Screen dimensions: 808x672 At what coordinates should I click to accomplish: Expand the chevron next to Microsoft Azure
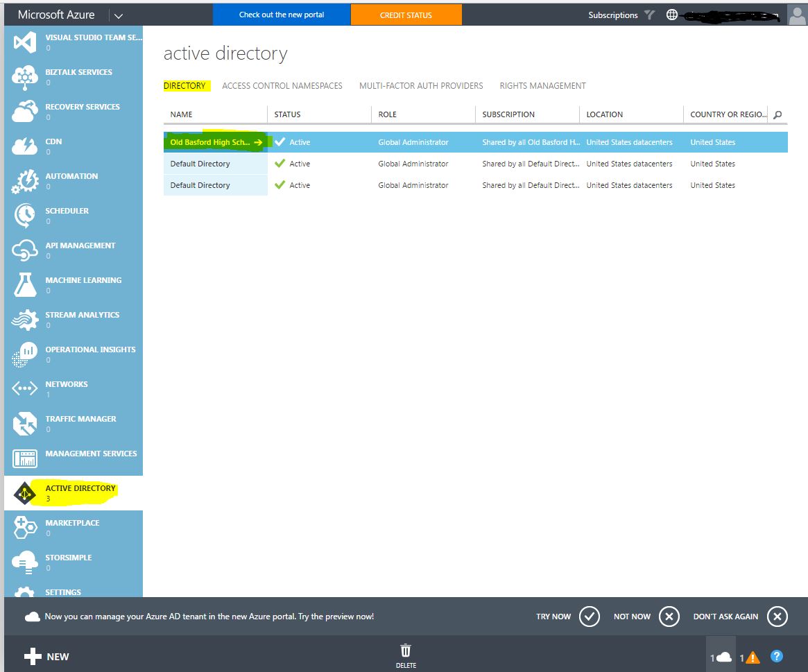(x=118, y=14)
